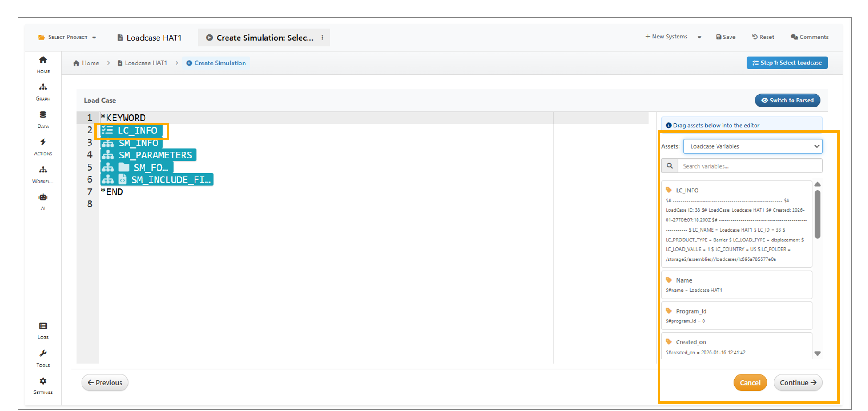868x411 pixels.
Task: Switch to the Loadcase HAT1 tab
Action: click(150, 38)
